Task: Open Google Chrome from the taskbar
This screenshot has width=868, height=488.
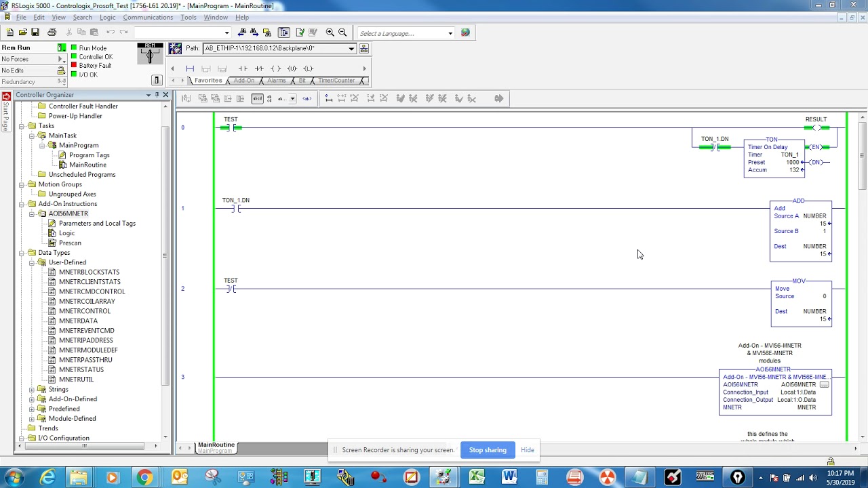Action: click(x=145, y=478)
